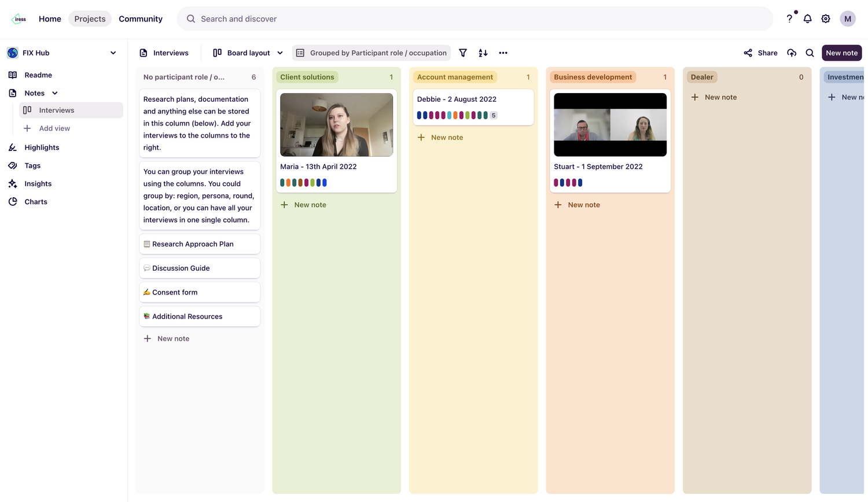
Task: Click the user avatar M
Action: (848, 19)
